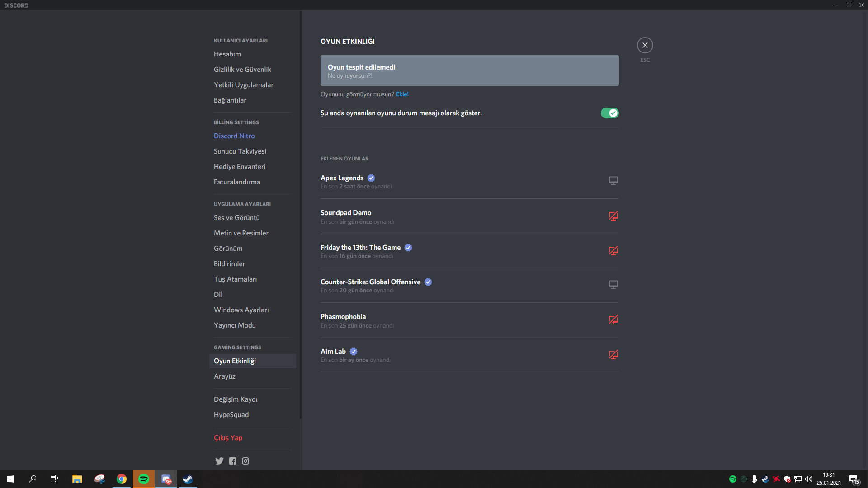Open Discord's Instagram page icon
Screen dimensions: 868x488
click(245, 461)
